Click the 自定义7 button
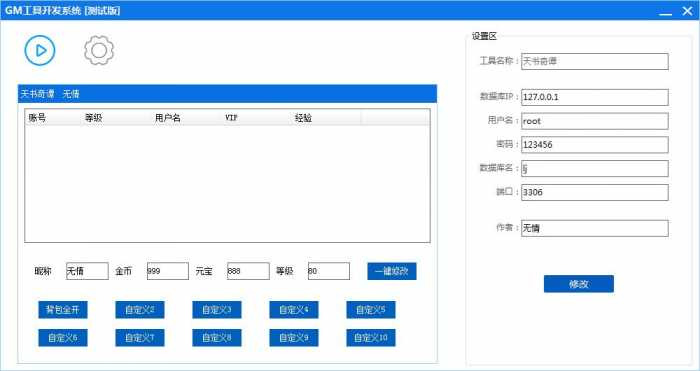This screenshot has height=371, width=700. 140,338
